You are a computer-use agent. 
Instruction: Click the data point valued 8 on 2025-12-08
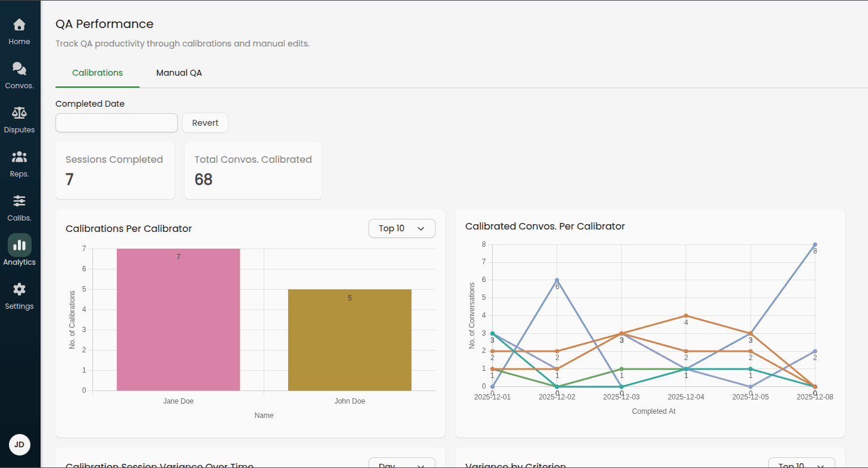(815, 244)
